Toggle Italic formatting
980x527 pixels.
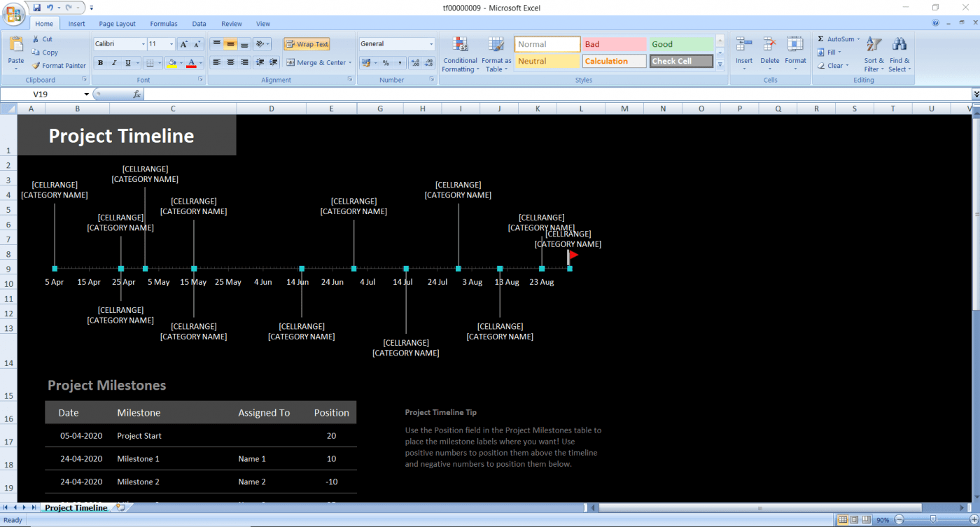(114, 63)
